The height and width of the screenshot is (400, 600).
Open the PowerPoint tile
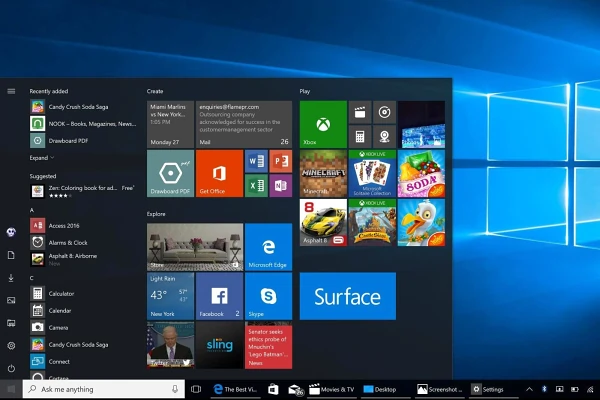pyautogui.click(x=280, y=161)
